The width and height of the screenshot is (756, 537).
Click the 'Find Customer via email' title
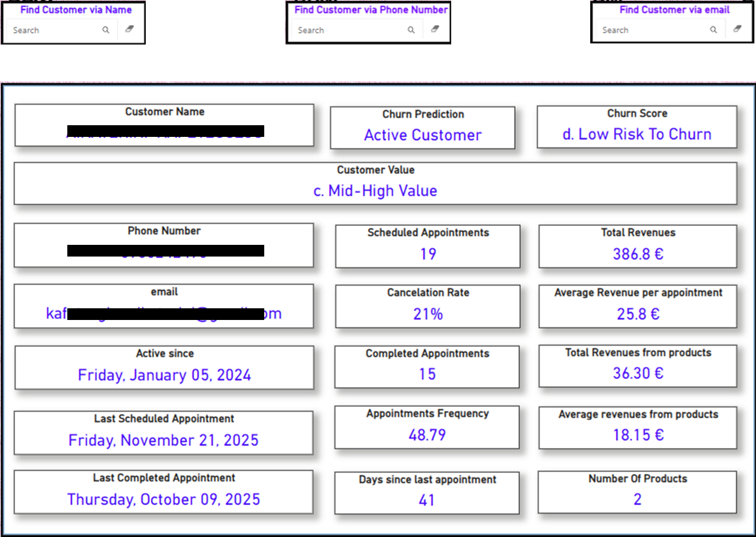(675, 10)
